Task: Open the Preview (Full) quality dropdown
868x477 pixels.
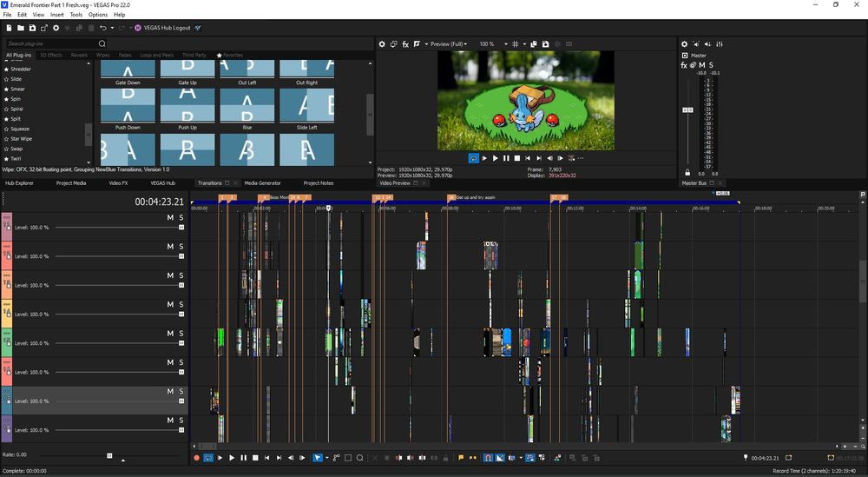Action: coord(449,43)
